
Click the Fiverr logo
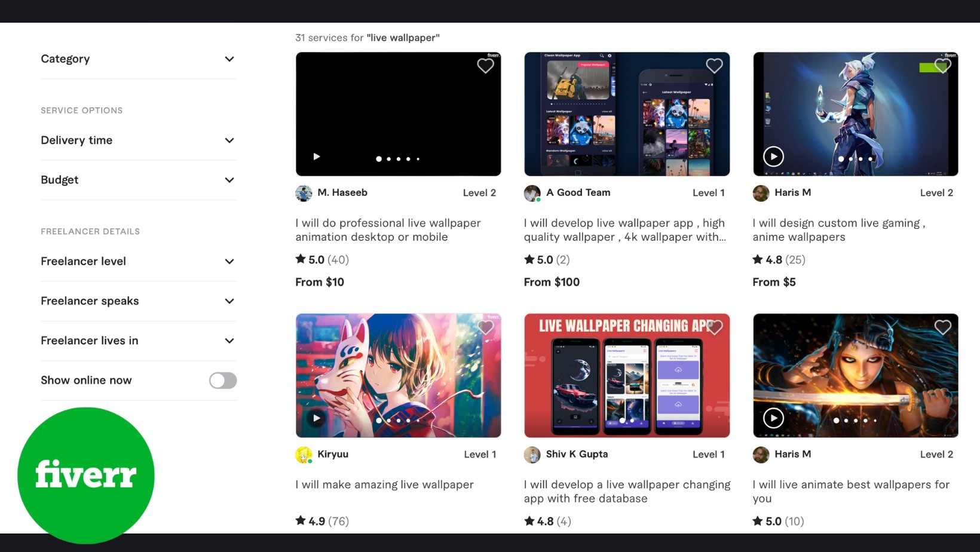(x=86, y=476)
